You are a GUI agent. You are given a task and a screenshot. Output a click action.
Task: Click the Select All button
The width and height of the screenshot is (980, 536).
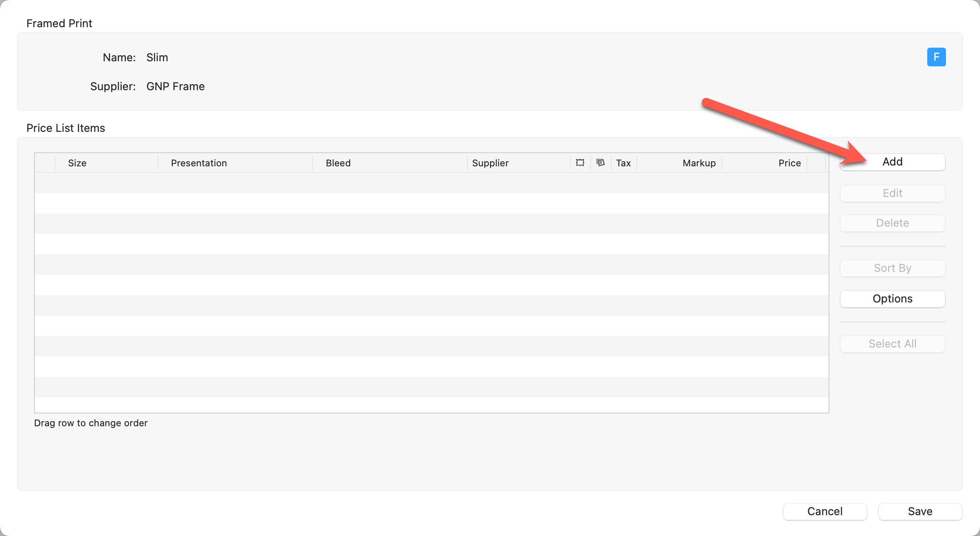(892, 344)
